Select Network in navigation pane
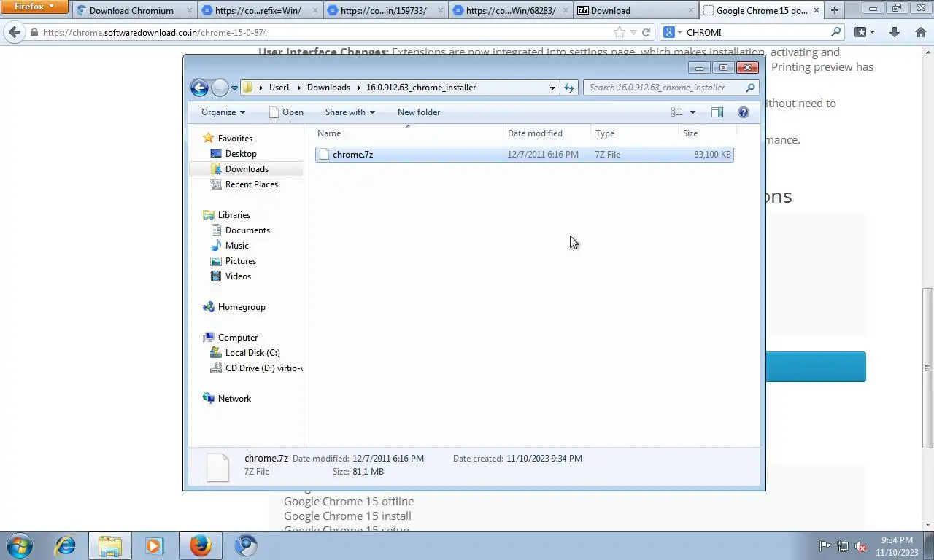This screenshot has width=934, height=560. click(234, 399)
